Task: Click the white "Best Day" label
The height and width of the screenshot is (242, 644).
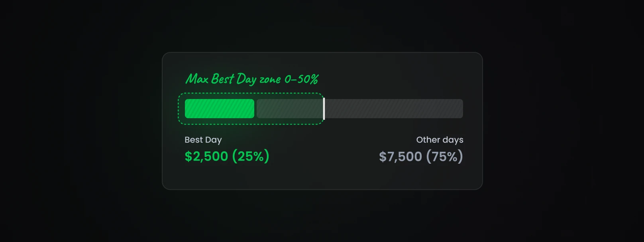Action: pyautogui.click(x=203, y=140)
